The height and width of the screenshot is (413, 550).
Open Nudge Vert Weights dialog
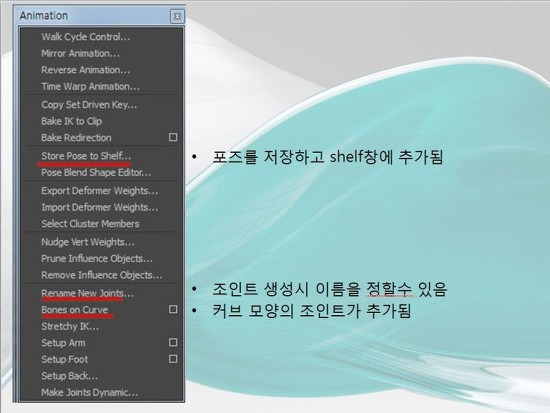(88, 242)
